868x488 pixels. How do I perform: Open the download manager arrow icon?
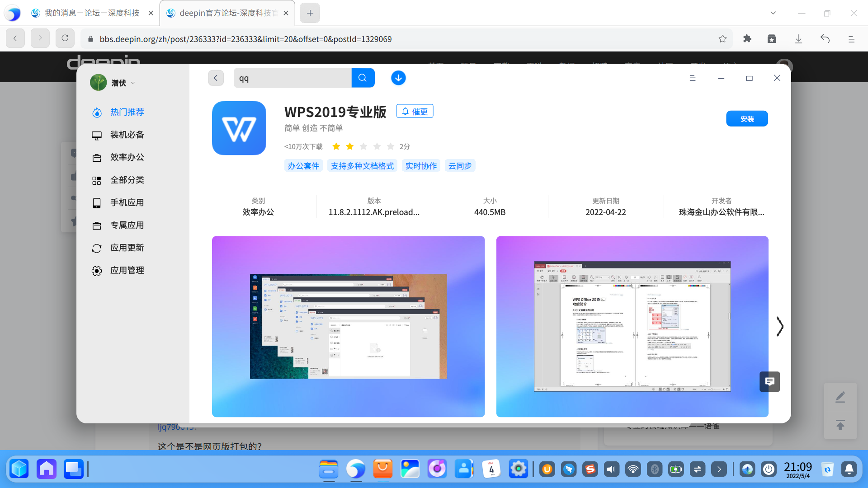coord(398,78)
